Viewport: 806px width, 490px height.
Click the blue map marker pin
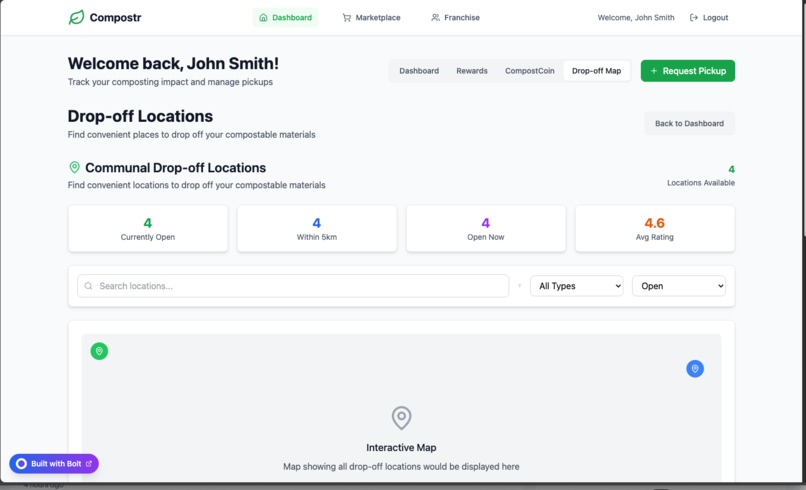pyautogui.click(x=695, y=369)
